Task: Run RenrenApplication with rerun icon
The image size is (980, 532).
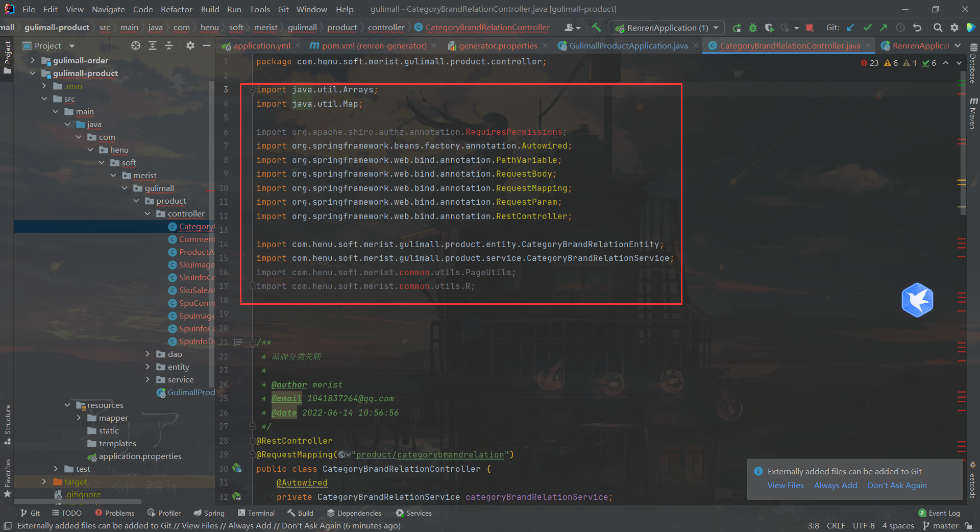Action: 737,28
